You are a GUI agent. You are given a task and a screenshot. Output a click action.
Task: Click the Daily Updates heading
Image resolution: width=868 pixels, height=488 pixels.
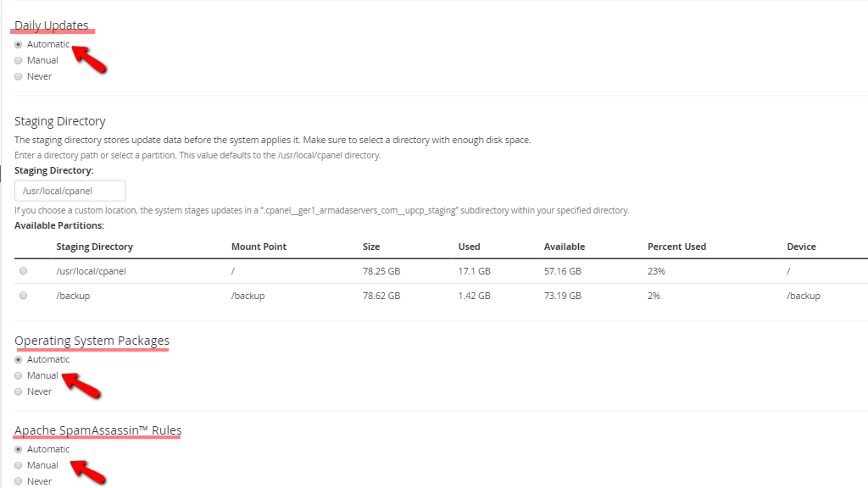tap(52, 25)
